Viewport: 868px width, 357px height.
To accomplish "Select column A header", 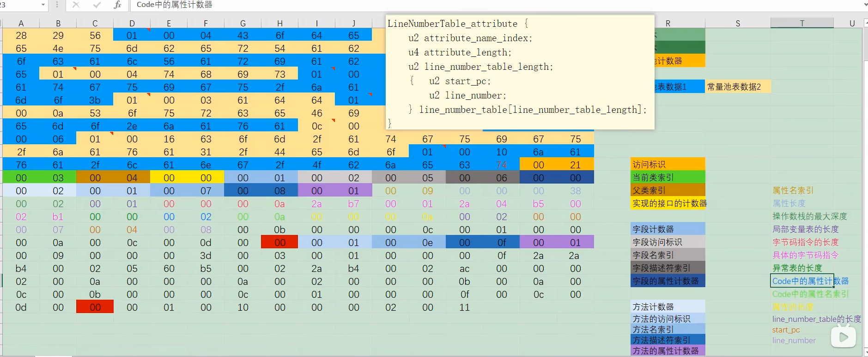I will click(x=21, y=23).
